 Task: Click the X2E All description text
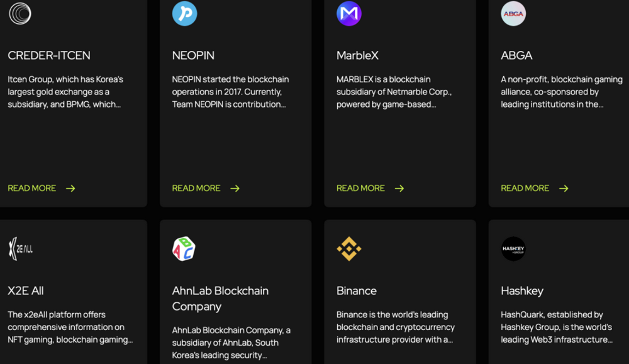pyautogui.click(x=70, y=327)
